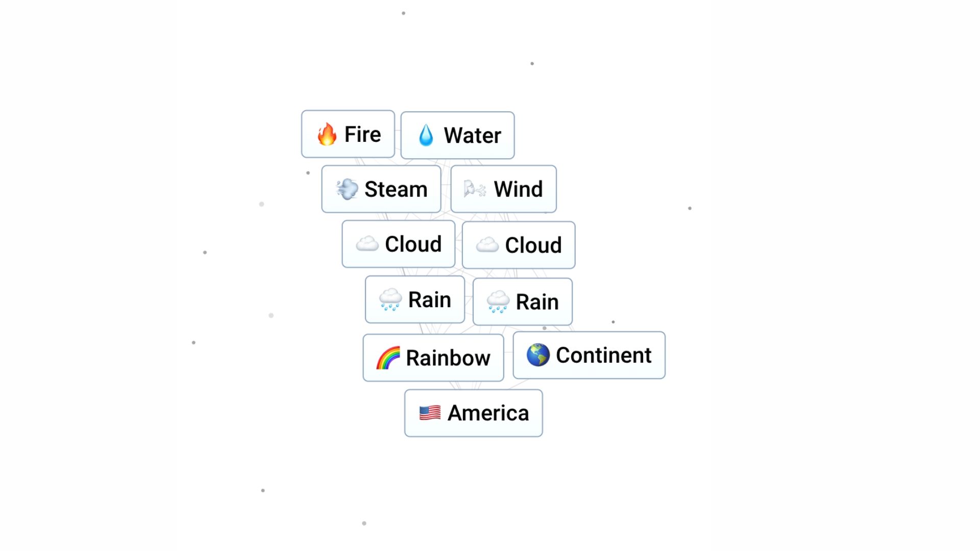Expand the Fire element node
The width and height of the screenshot is (980, 551).
[x=347, y=133]
